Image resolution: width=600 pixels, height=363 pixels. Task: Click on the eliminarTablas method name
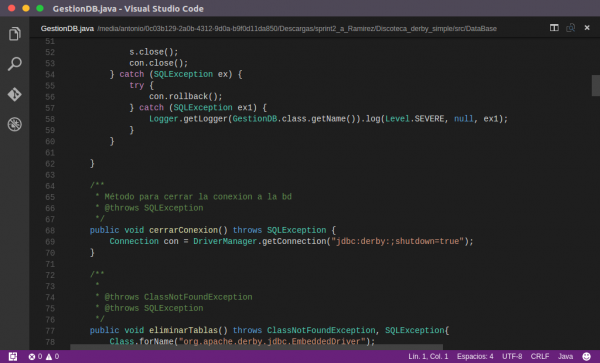point(183,330)
